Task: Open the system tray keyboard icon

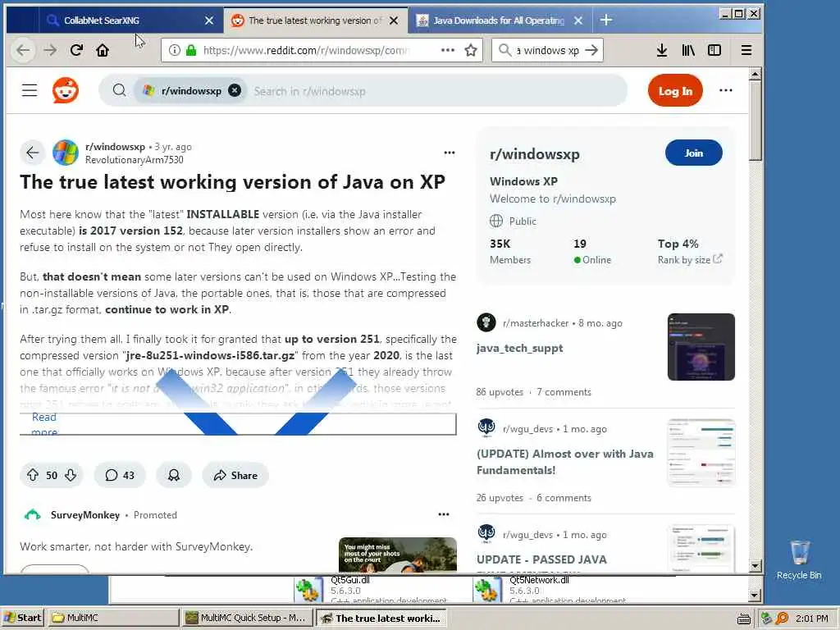Action: pos(743,619)
